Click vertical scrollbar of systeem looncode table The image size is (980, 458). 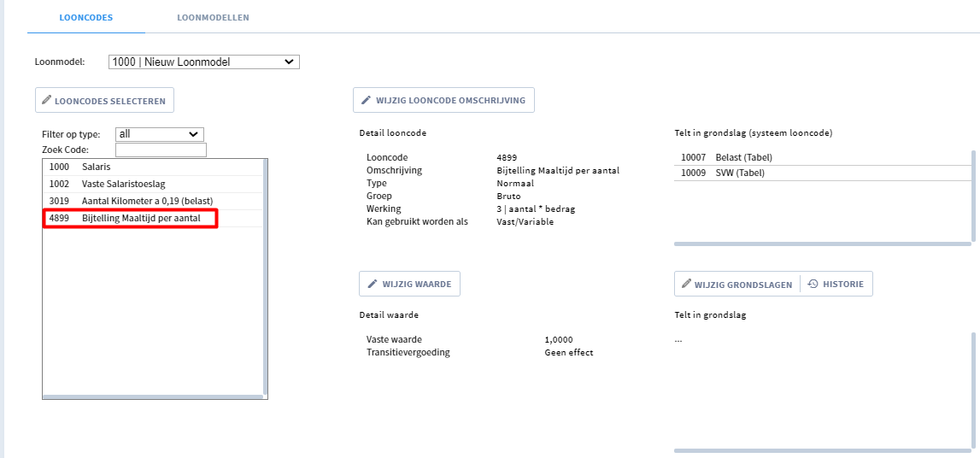[973, 195]
